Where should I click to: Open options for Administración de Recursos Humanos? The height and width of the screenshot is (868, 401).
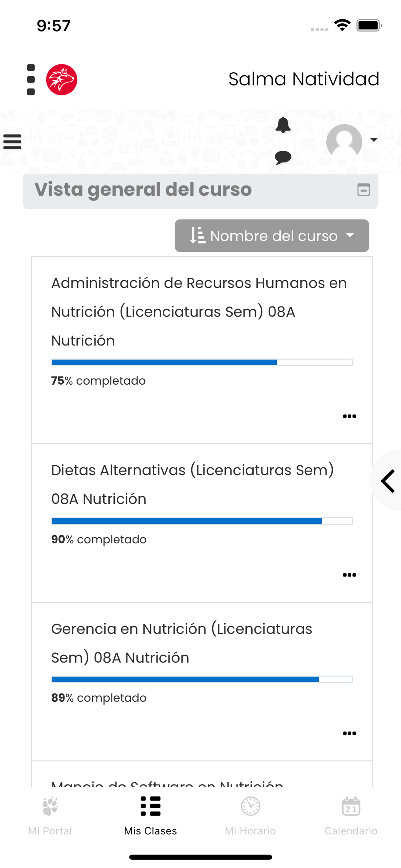coord(349,416)
